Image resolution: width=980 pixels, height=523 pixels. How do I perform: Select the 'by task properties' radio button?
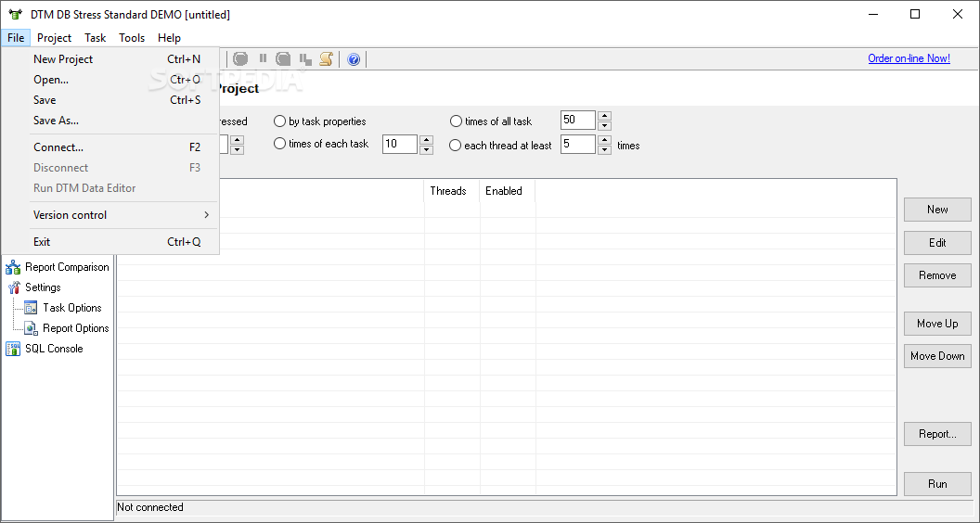click(279, 121)
